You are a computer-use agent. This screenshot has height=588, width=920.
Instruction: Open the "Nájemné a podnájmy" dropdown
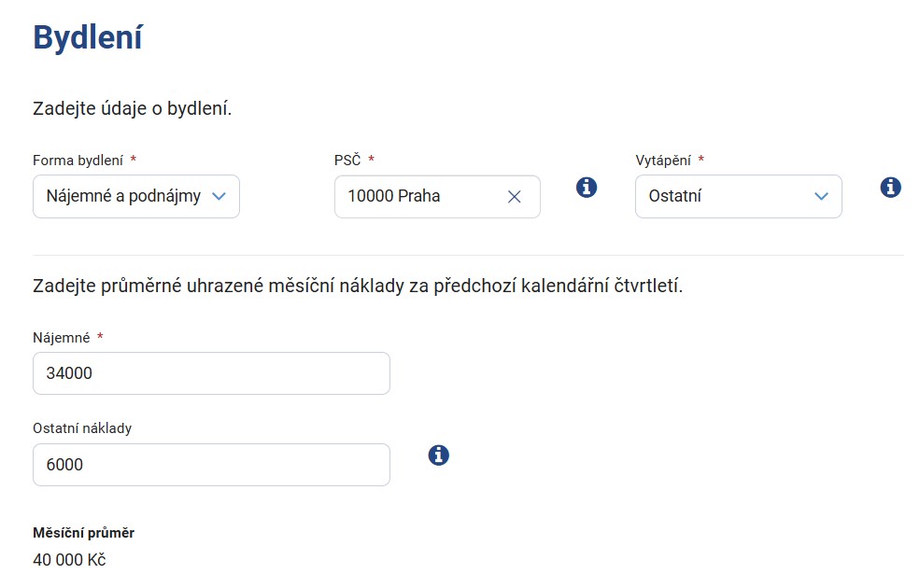coord(136,196)
